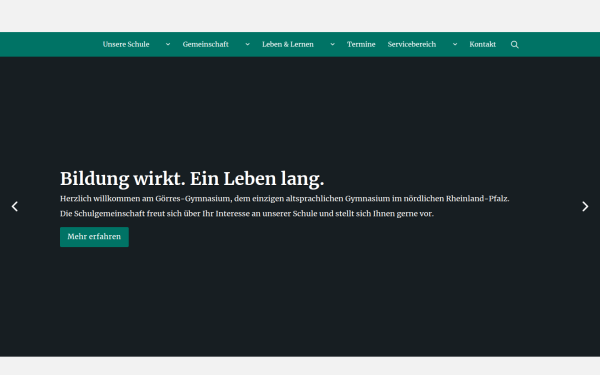Expand the Gemeinschaft submenu chevron

tap(247, 44)
